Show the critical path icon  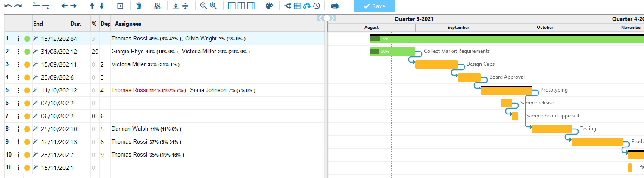click(x=288, y=6)
